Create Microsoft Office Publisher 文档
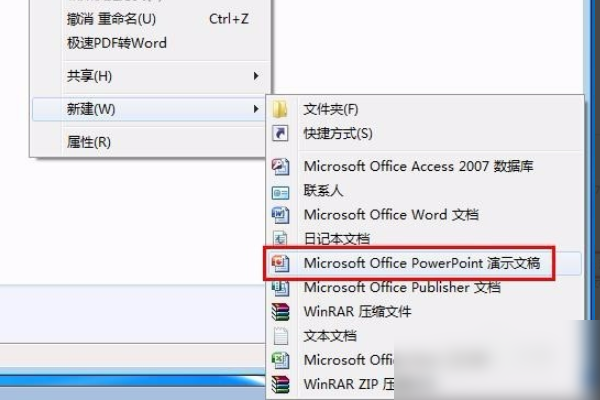Screen dimensions: 600x400 click(425, 287)
